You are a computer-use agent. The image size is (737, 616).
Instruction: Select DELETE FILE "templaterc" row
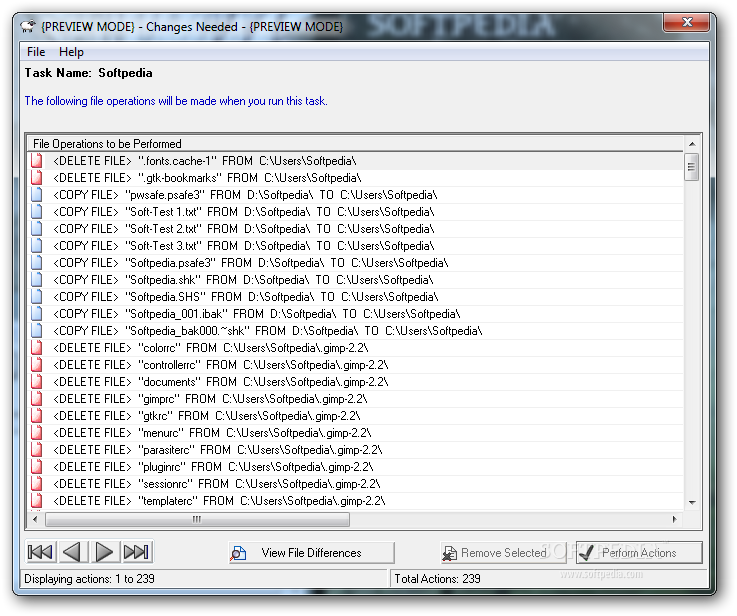pos(355,501)
